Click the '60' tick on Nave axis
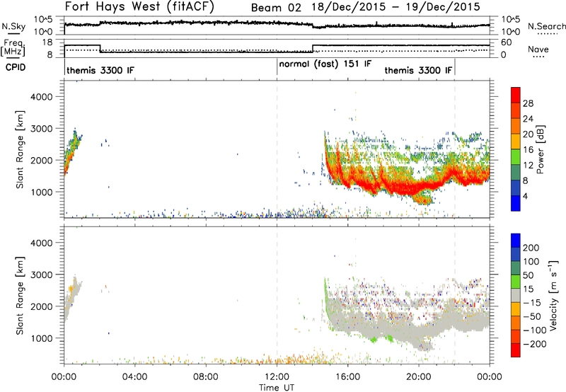 click(x=507, y=42)
